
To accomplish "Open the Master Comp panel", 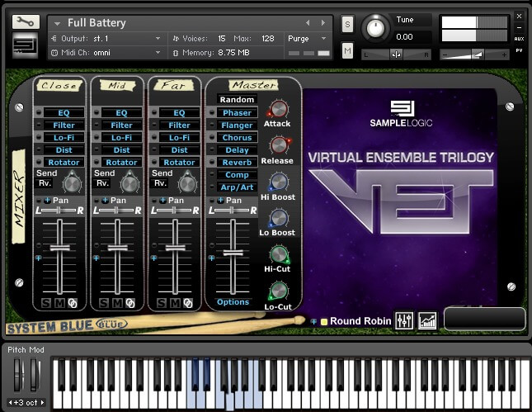I will tap(237, 174).
